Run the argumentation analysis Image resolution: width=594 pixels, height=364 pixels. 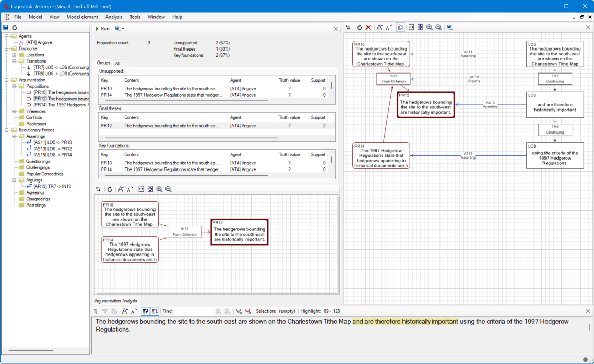pyautogui.click(x=102, y=29)
